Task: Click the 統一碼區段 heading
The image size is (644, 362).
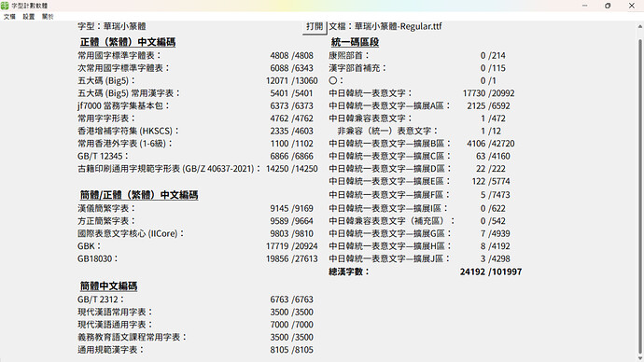Action: [x=355, y=42]
